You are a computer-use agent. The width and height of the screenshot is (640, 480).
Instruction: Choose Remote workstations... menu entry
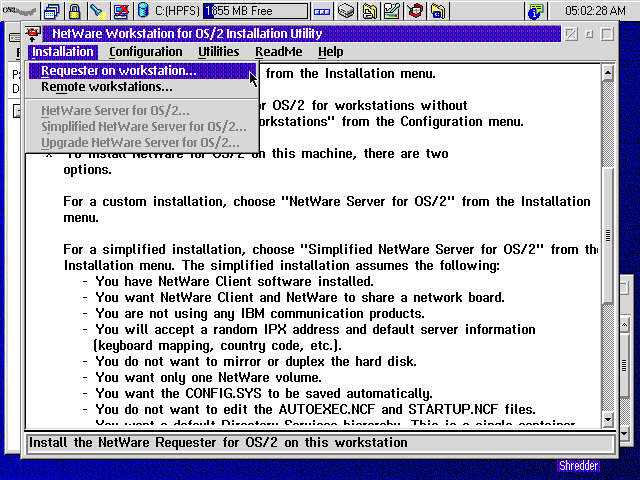(x=142, y=87)
